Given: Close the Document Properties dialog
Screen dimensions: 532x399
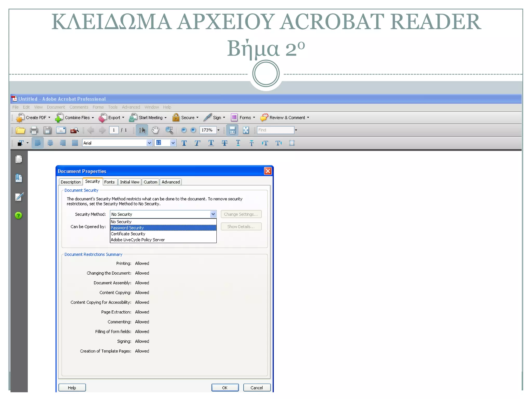Looking at the screenshot, I should point(268,171).
